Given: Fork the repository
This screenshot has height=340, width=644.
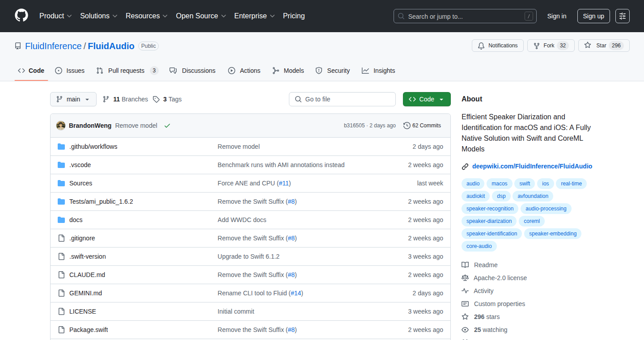Looking at the screenshot, I should point(551,46).
